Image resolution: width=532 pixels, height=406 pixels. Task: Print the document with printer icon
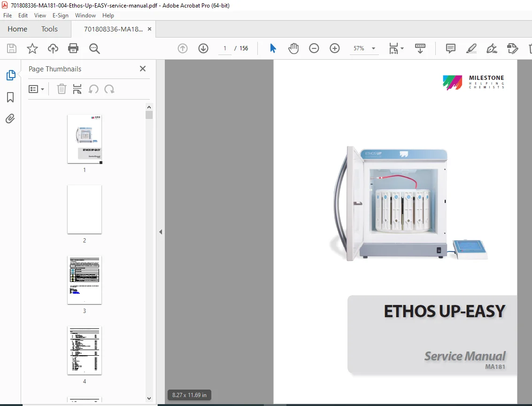73,48
